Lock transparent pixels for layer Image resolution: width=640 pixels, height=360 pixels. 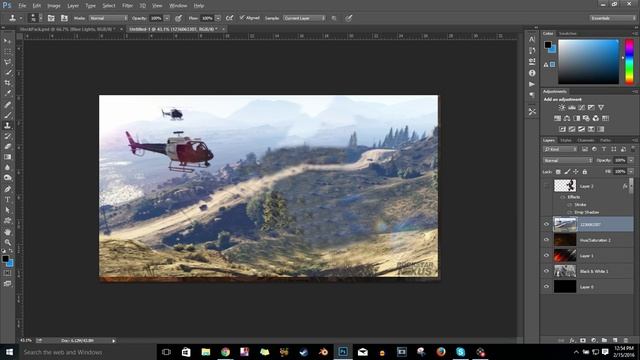pyautogui.click(x=558, y=172)
